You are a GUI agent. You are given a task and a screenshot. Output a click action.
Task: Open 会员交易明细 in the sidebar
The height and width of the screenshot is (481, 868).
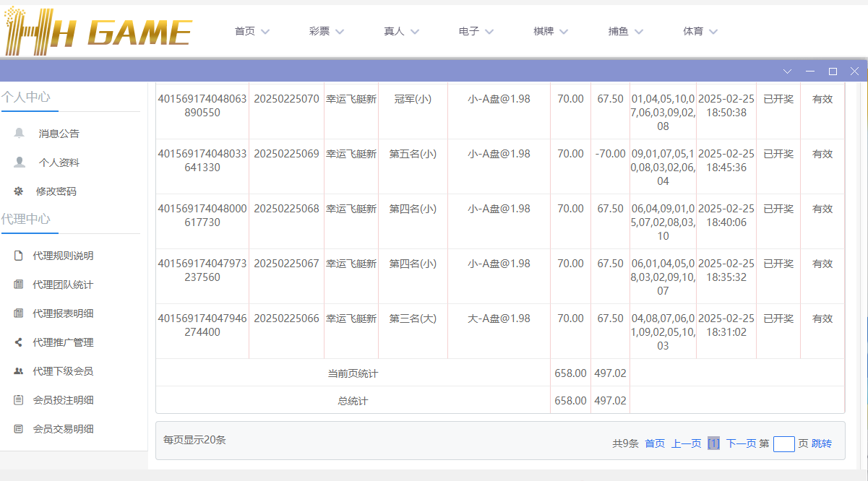click(63, 429)
